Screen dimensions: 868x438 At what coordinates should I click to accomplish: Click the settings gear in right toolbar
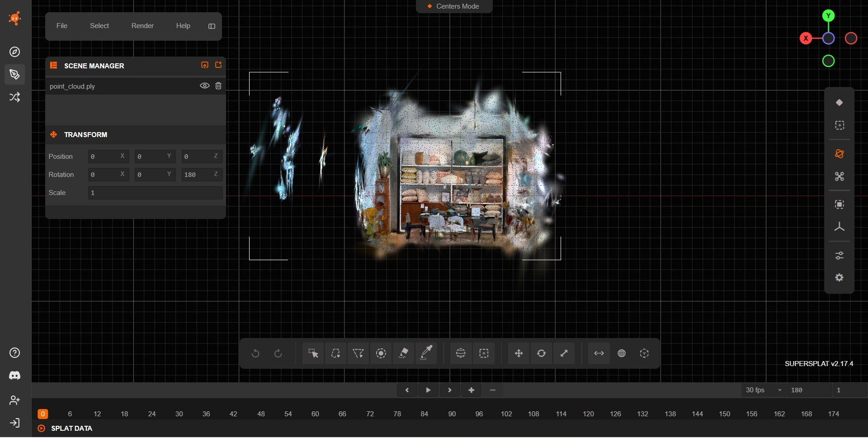840,278
